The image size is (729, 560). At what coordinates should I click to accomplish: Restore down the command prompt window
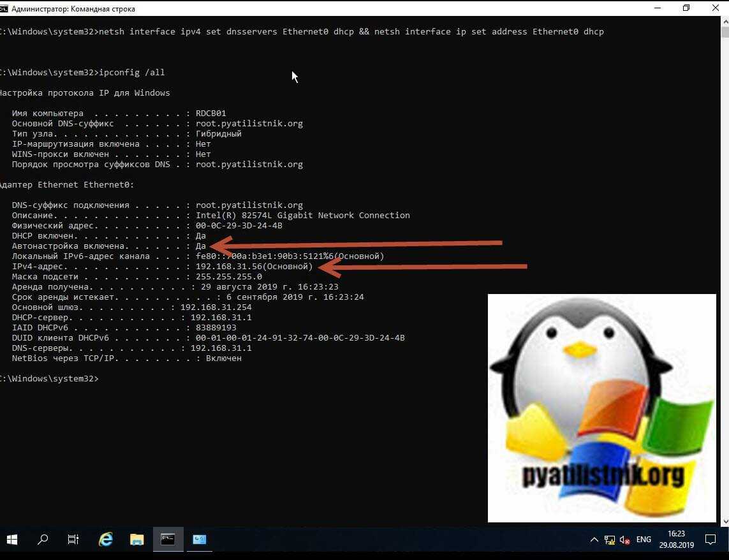point(686,8)
